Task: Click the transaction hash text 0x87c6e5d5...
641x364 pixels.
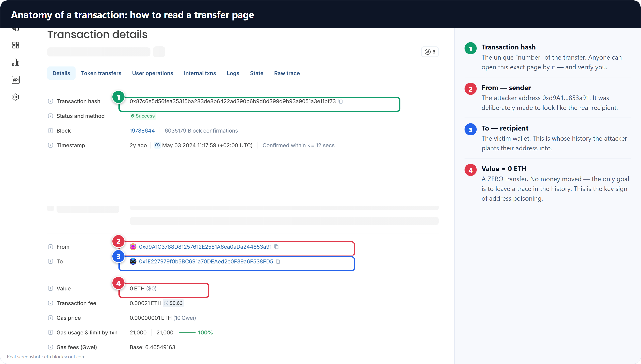Action: (233, 101)
